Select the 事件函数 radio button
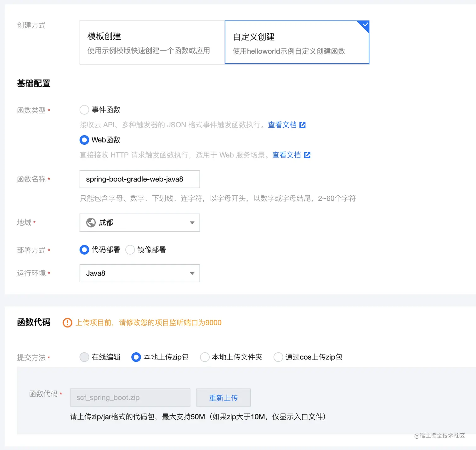Viewport: 476px width, 450px height. coord(84,110)
